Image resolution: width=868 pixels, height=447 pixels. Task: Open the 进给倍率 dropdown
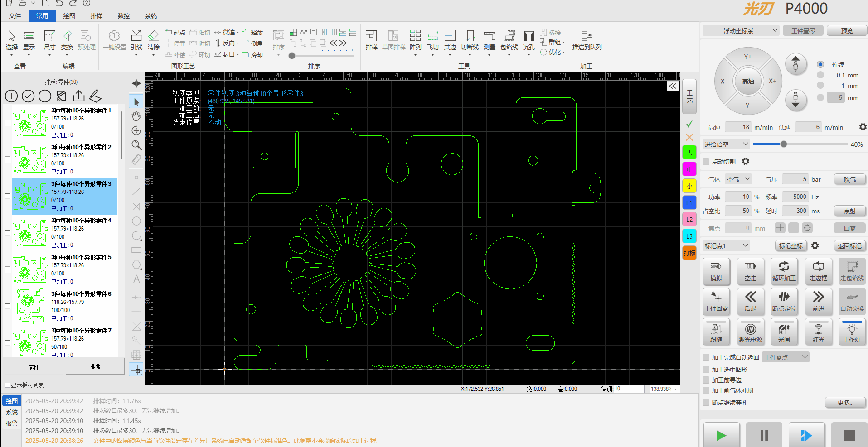click(727, 144)
